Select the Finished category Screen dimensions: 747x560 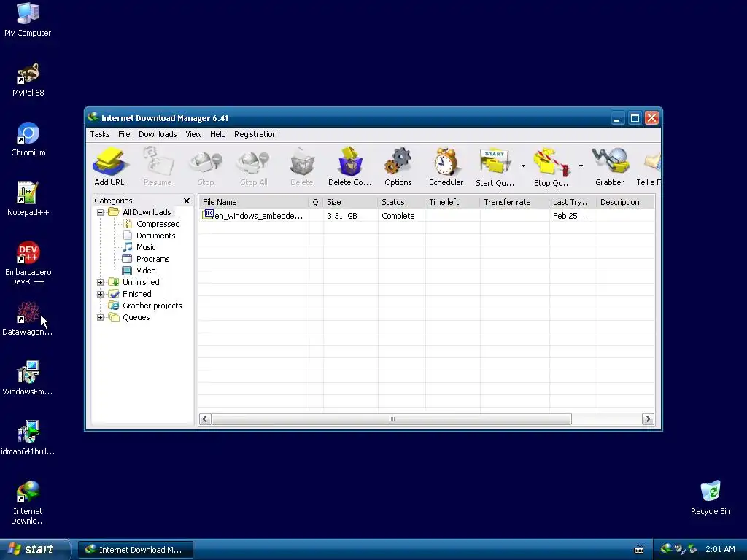click(x=136, y=294)
